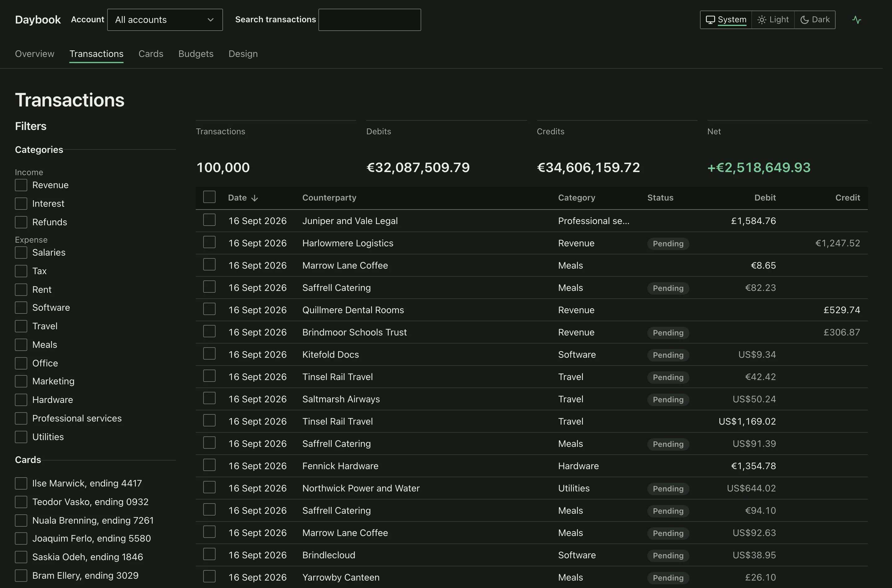This screenshot has width=892, height=588.
Task: Select the Quillmere Dental Rooms row checkbox
Action: coord(209,309)
